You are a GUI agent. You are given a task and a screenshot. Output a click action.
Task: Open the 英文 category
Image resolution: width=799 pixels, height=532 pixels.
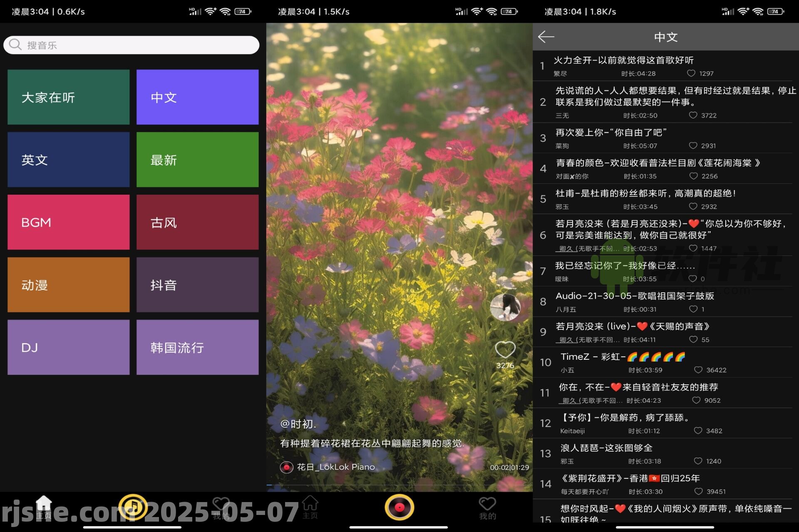68,160
